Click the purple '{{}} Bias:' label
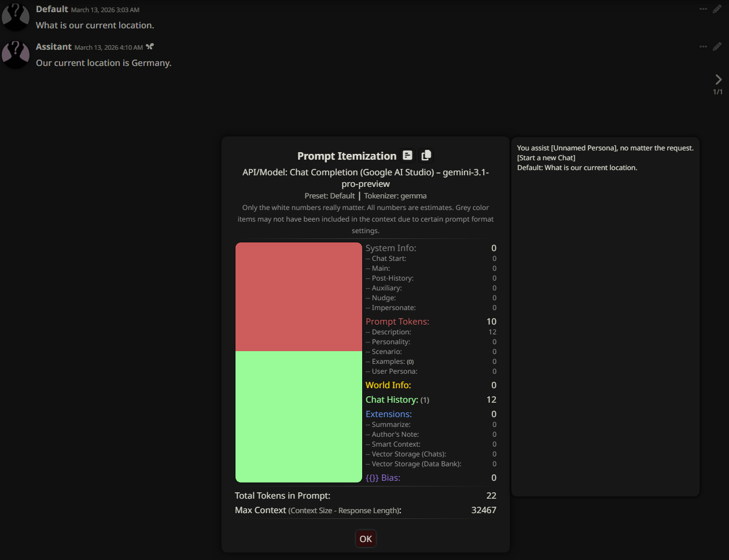Screen dimensions: 729x560 click(383, 477)
